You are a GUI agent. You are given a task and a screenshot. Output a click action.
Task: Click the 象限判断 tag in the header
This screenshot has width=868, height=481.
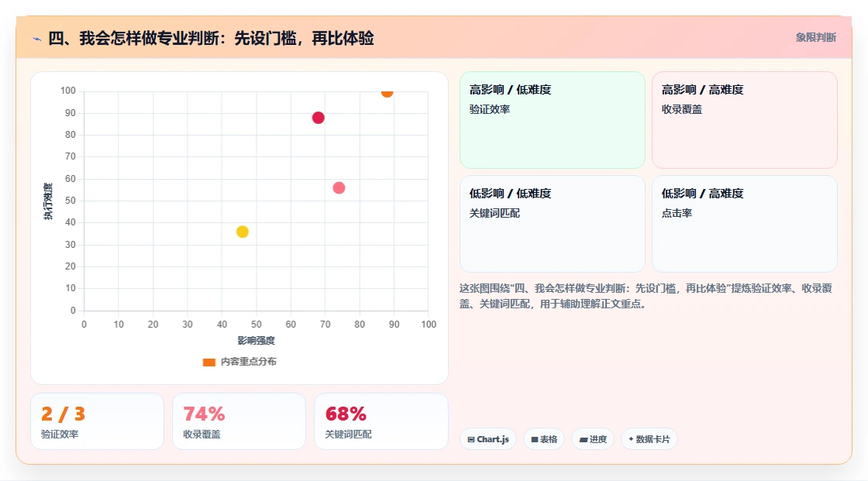click(x=815, y=38)
